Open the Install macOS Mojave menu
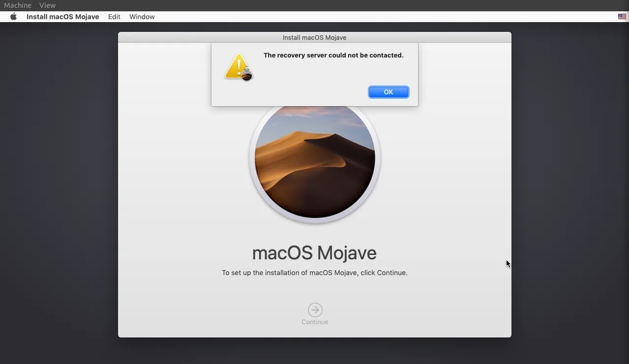The width and height of the screenshot is (629, 364). tap(62, 17)
